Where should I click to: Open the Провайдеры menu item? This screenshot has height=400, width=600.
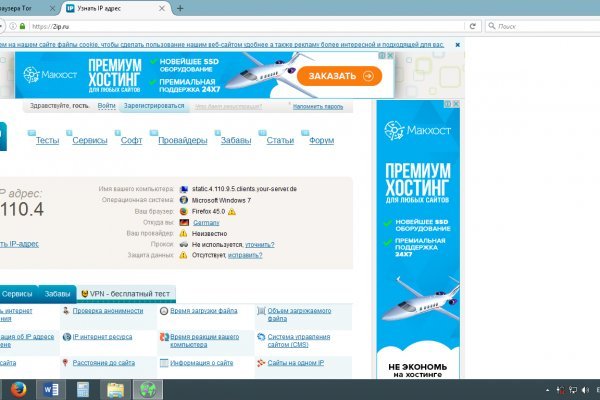pos(182,140)
